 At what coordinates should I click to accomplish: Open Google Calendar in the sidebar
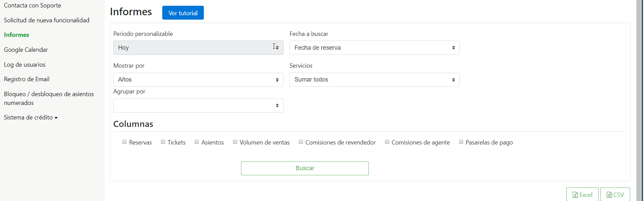click(x=26, y=50)
